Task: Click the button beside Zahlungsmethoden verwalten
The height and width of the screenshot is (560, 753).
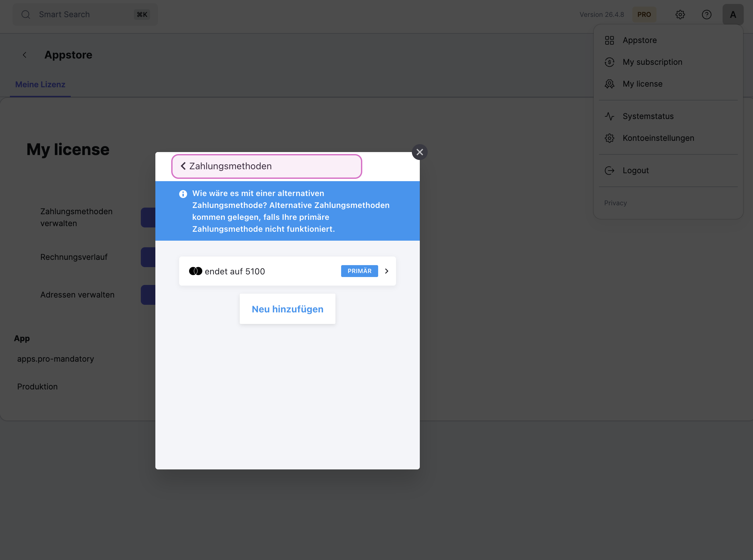Action: coord(148,217)
